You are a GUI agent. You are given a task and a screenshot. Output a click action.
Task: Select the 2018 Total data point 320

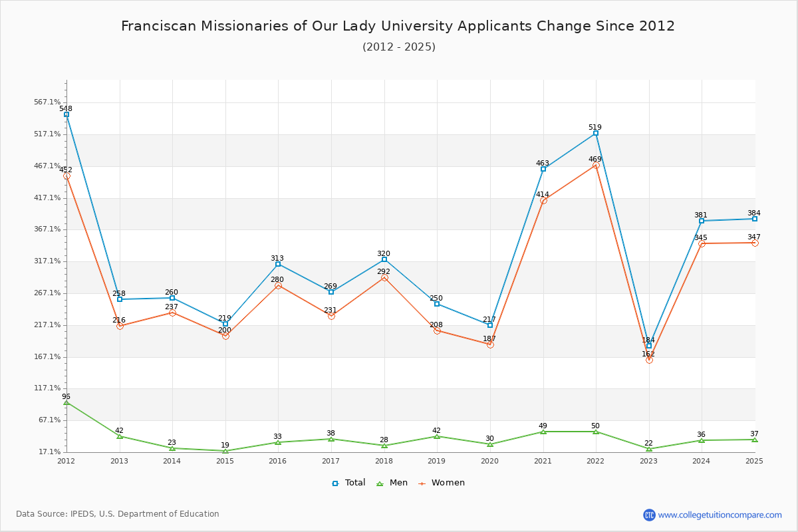click(x=384, y=259)
